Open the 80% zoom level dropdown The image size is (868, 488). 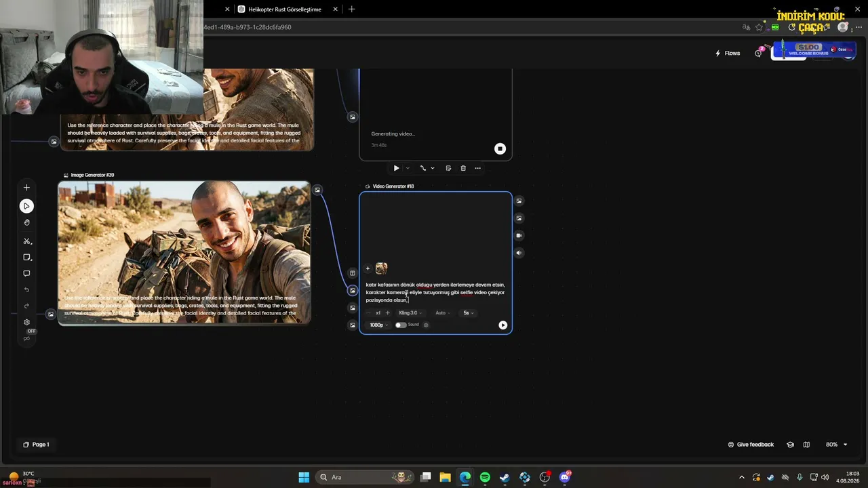pos(836,445)
